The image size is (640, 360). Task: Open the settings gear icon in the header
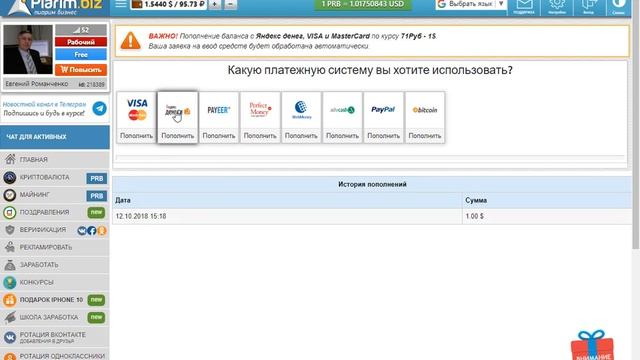pos(557,6)
